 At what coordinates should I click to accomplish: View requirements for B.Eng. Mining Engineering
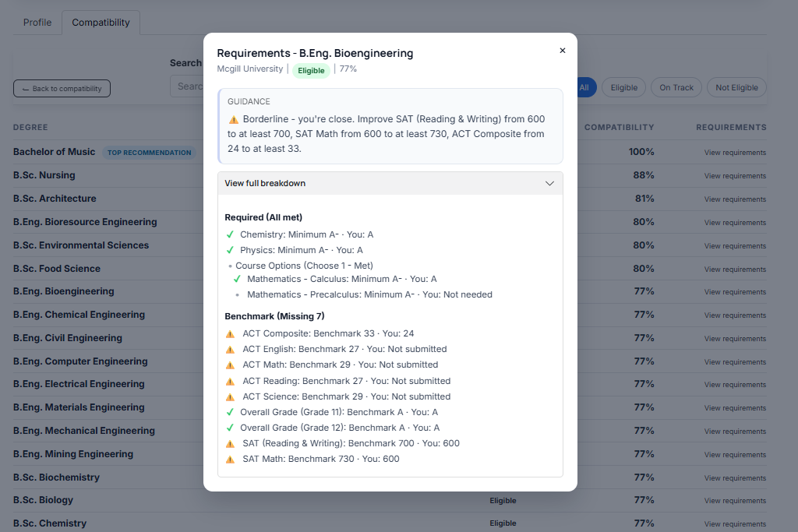click(x=735, y=455)
